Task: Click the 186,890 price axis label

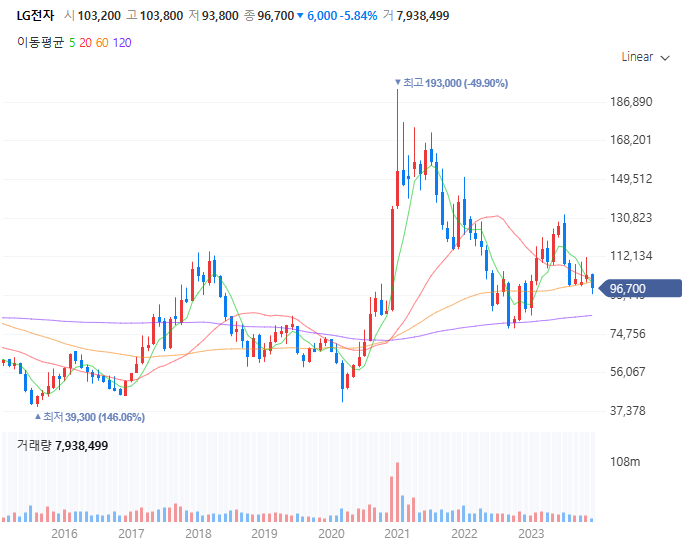Action: tap(631, 102)
